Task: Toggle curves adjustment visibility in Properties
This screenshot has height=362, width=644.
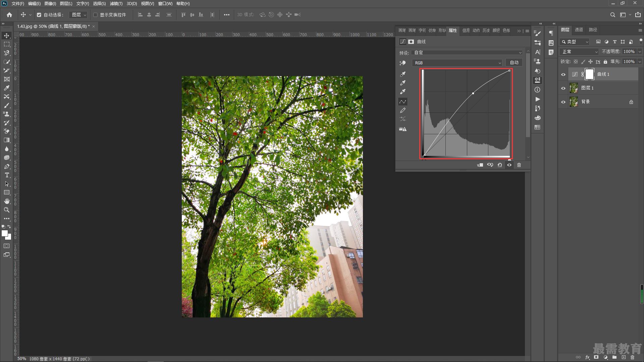Action: click(x=509, y=165)
